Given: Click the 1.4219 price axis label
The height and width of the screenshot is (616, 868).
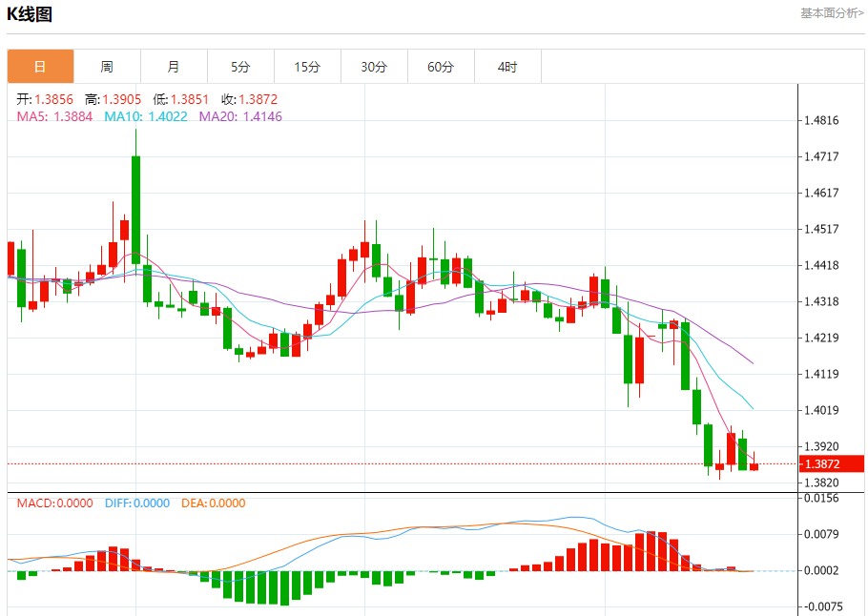Looking at the screenshot, I should point(821,338).
